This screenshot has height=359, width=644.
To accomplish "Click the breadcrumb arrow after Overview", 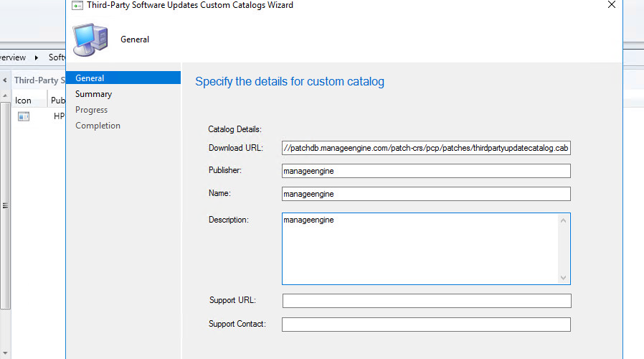I will (x=37, y=57).
